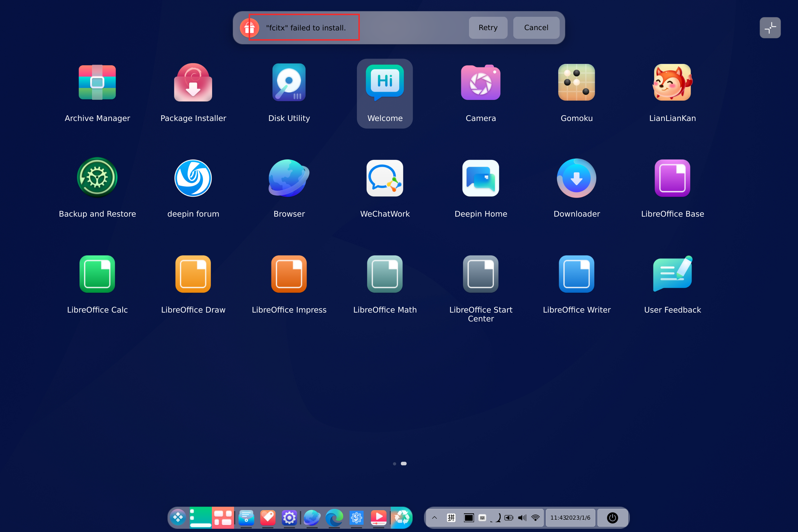The width and height of the screenshot is (798, 532).
Task: Launch LibreOffice Writer
Action: 576,284
